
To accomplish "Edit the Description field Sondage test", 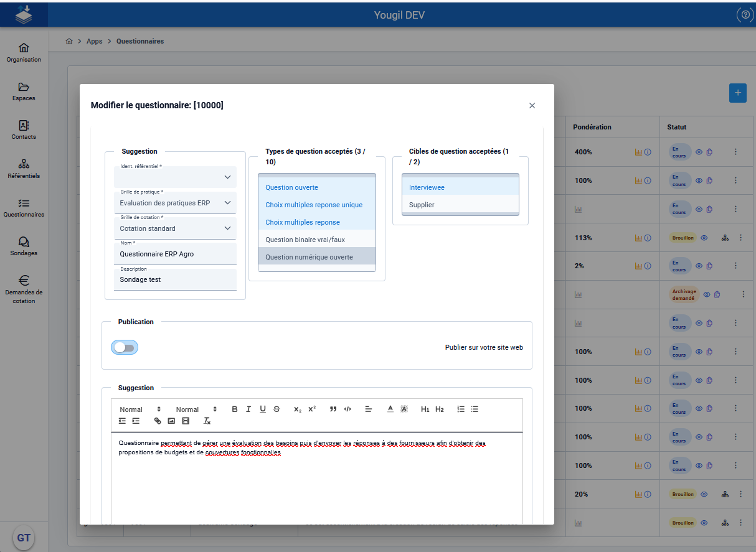I will (175, 279).
